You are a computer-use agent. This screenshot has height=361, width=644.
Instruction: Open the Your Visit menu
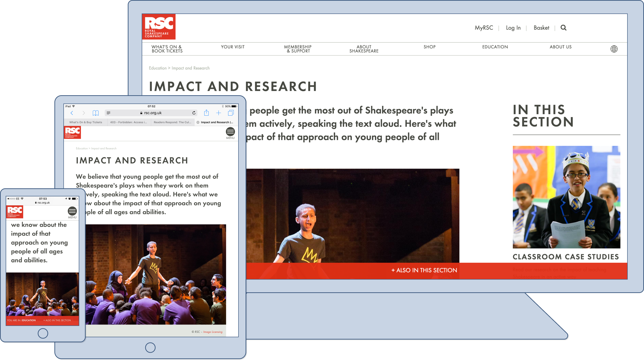pos(233,47)
